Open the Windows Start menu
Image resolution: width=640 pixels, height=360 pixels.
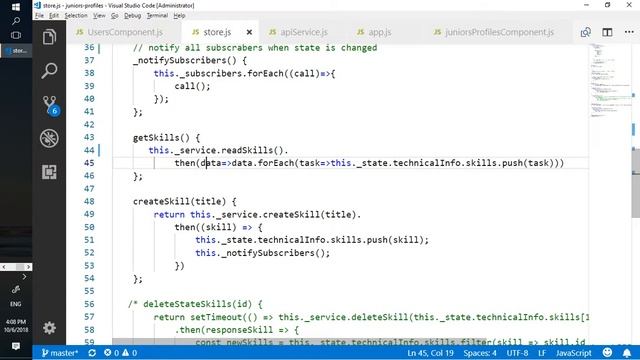[16, 7]
